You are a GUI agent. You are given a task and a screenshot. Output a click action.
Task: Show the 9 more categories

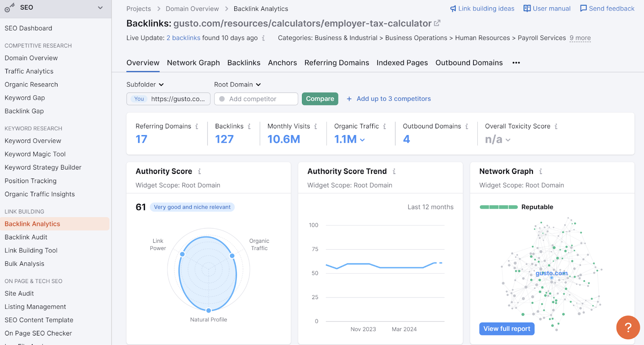click(x=580, y=38)
